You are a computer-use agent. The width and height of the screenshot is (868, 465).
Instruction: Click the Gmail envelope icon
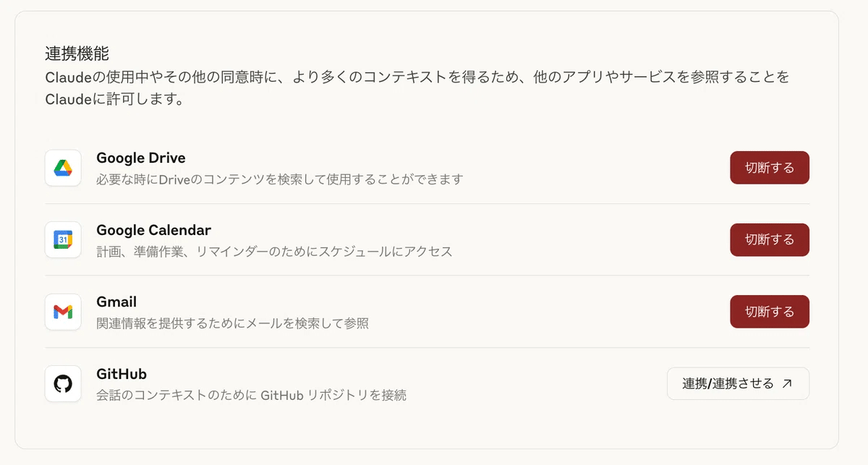tap(63, 312)
